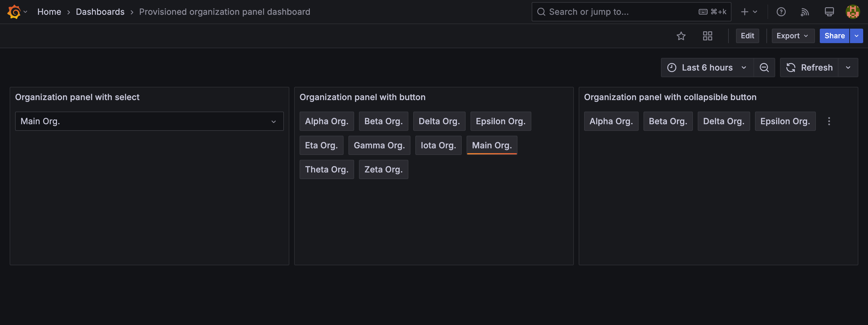Mark dashboard as favorite with star icon

[x=681, y=36]
